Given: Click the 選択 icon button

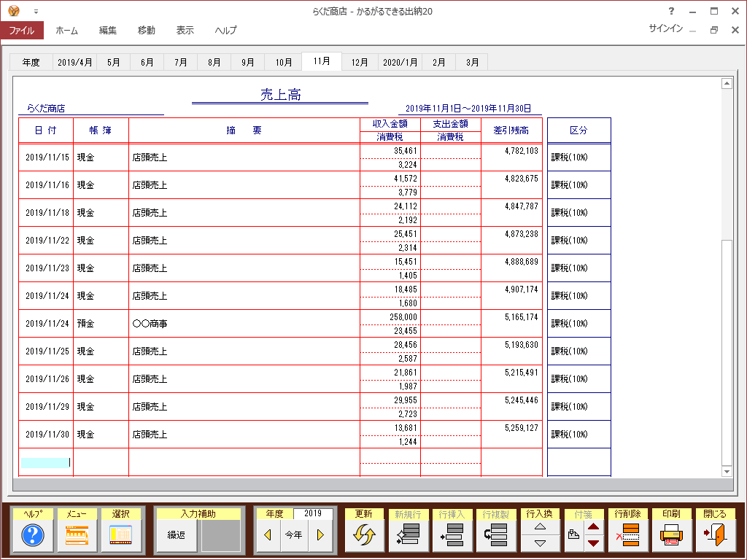Looking at the screenshot, I should [x=120, y=535].
